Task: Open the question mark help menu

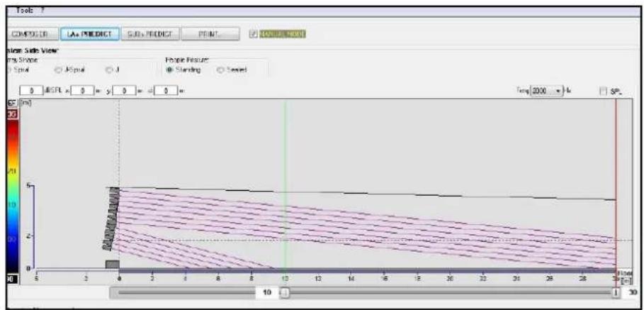Action: click(42, 10)
